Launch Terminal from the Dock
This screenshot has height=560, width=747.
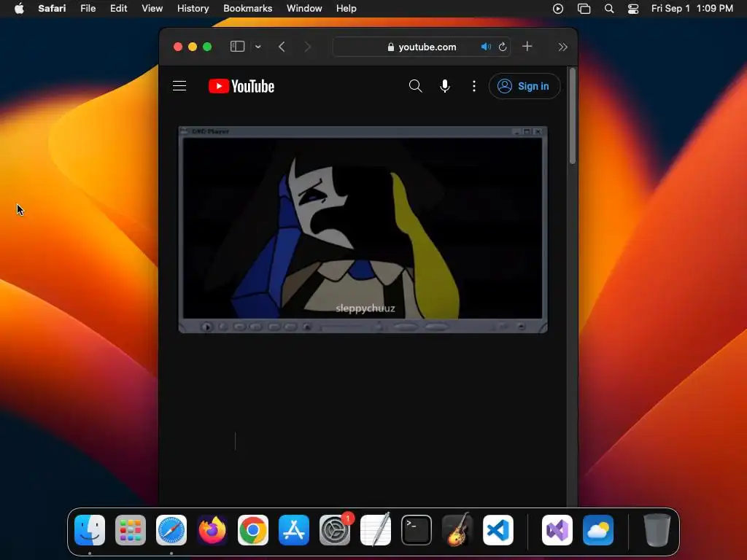(417, 530)
